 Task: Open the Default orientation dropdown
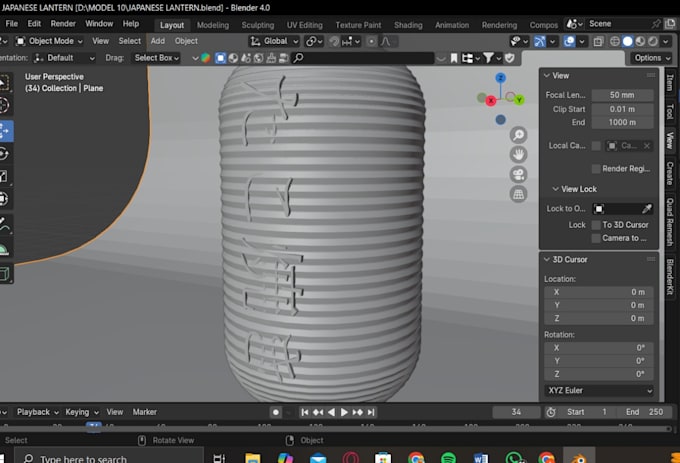coord(64,58)
